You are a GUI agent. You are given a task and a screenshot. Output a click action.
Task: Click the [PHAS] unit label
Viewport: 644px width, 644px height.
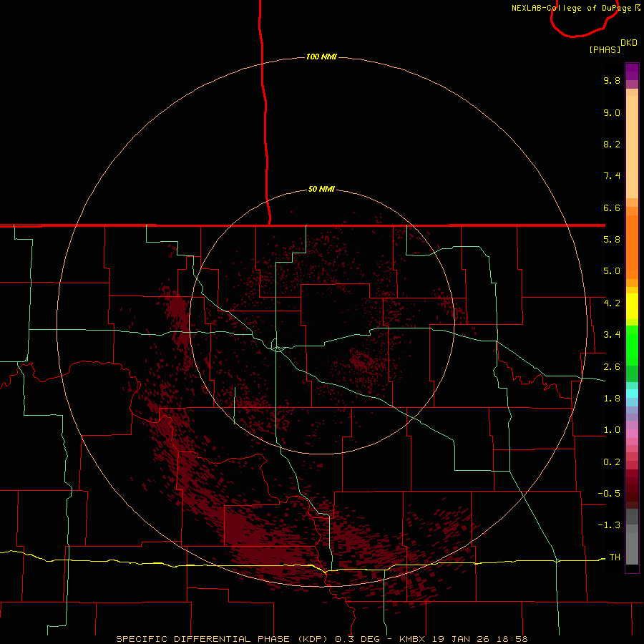pyautogui.click(x=605, y=49)
